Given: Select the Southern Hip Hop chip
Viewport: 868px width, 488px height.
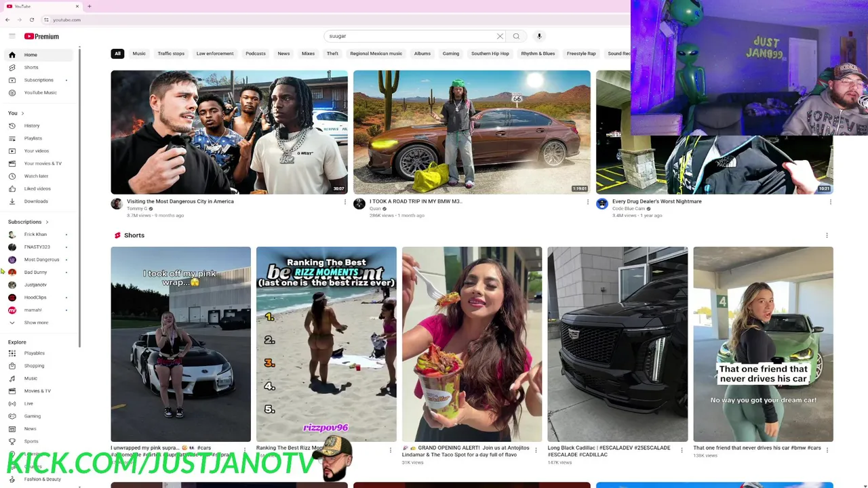Looking at the screenshot, I should pyautogui.click(x=490, y=54).
